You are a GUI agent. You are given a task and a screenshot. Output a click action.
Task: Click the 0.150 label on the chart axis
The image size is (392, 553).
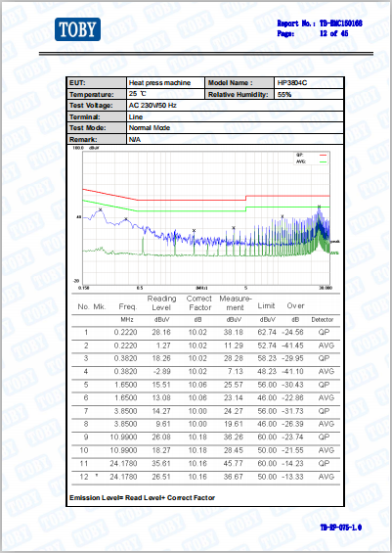[84, 288]
